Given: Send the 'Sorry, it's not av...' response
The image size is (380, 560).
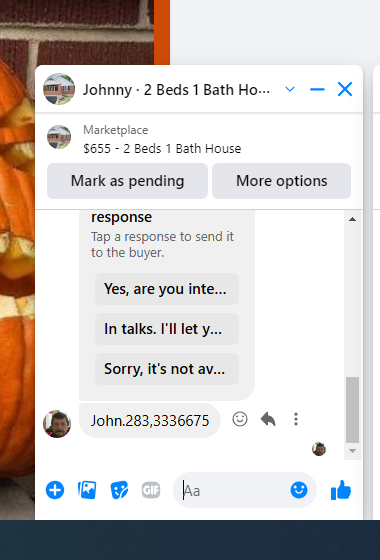Looking at the screenshot, I should pyautogui.click(x=167, y=369).
